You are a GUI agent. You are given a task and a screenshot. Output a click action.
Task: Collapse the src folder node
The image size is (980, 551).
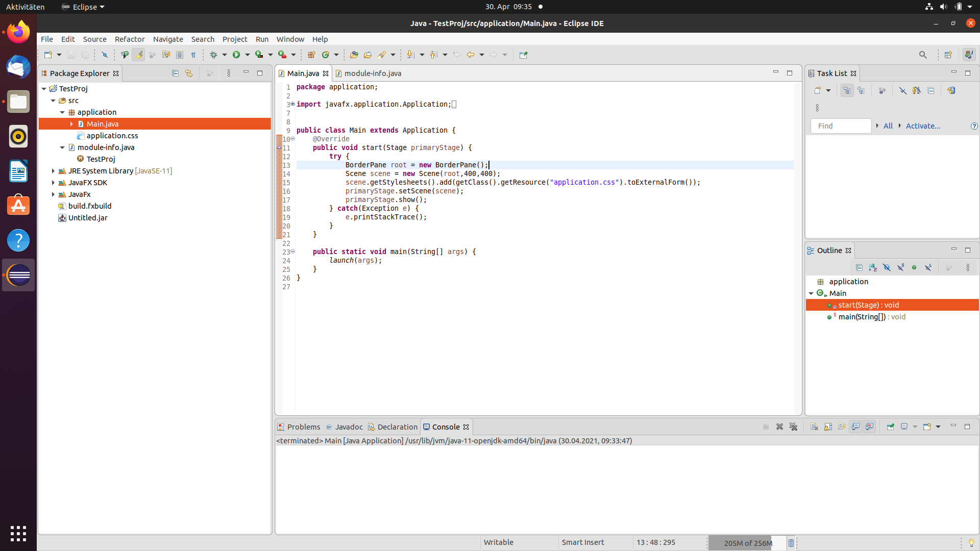(53, 101)
